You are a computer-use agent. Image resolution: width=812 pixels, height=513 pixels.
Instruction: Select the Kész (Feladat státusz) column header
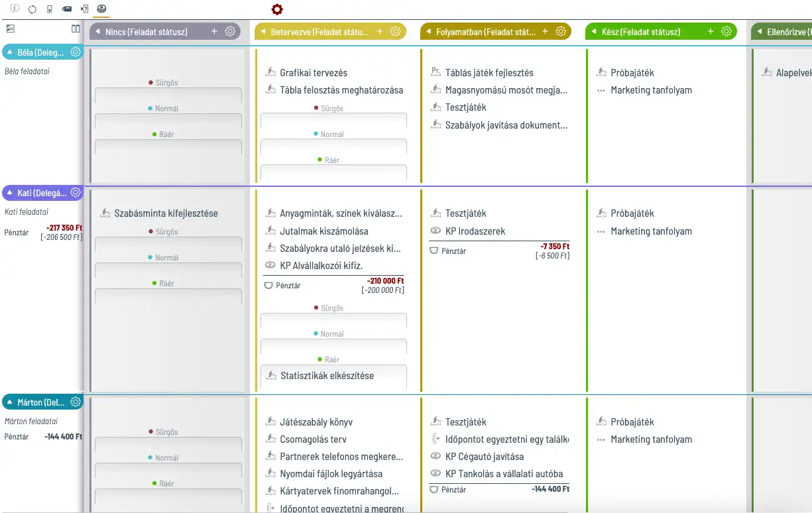click(x=640, y=32)
